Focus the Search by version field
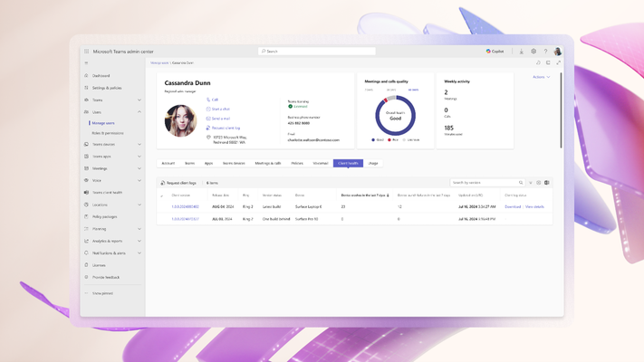The image size is (644, 362). [485, 183]
